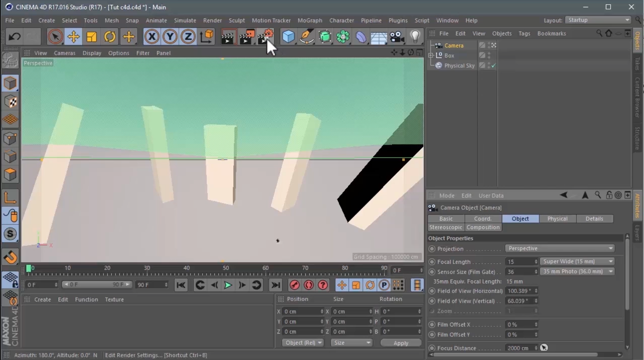The height and width of the screenshot is (360, 644).
Task: Add a Camera object from toolbar
Action: point(397,36)
